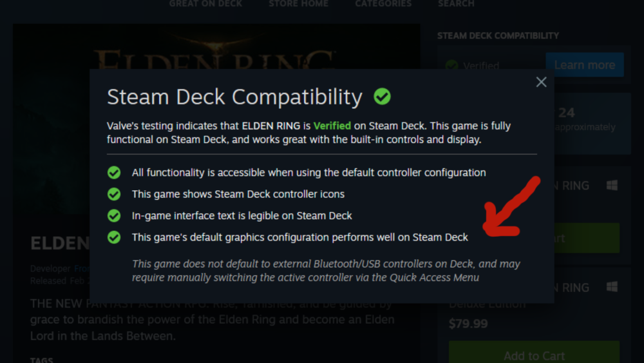Close the Steam Deck Compatibility dialog
644x363 pixels.
coord(541,82)
